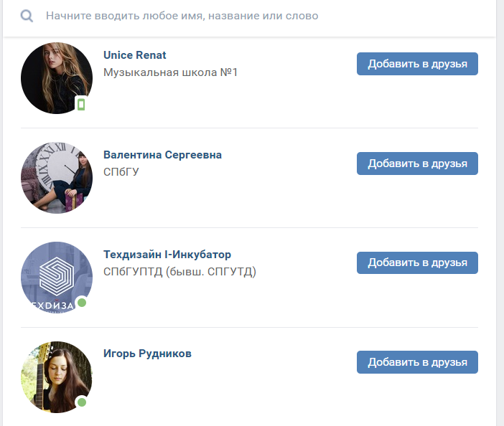
Task: Open the Игорь Рудников profile link
Action: pyautogui.click(x=147, y=354)
